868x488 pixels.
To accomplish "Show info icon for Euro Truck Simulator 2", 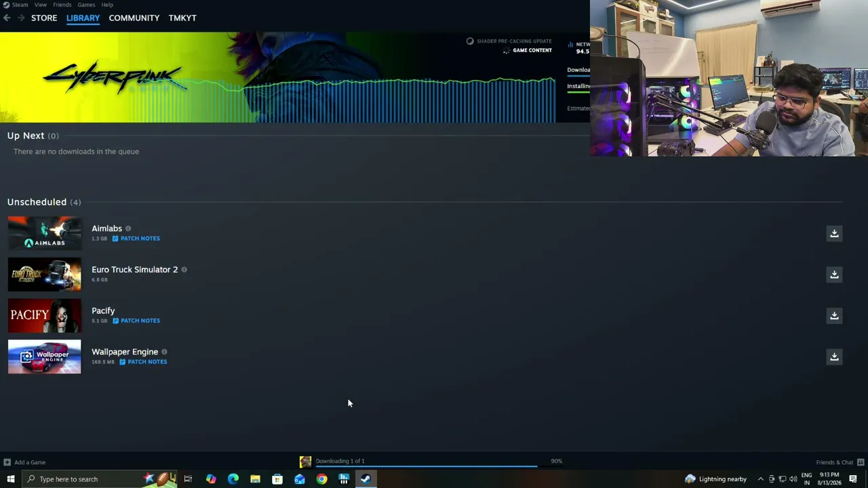I will coord(184,270).
